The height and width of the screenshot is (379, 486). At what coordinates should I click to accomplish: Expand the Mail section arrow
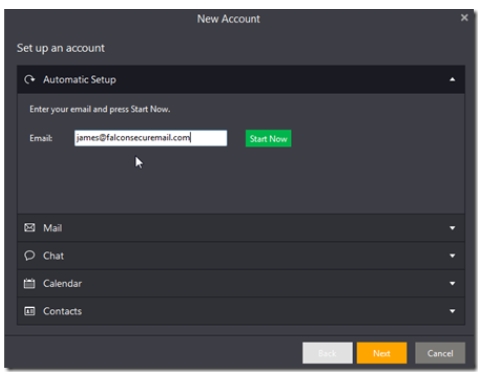452,228
